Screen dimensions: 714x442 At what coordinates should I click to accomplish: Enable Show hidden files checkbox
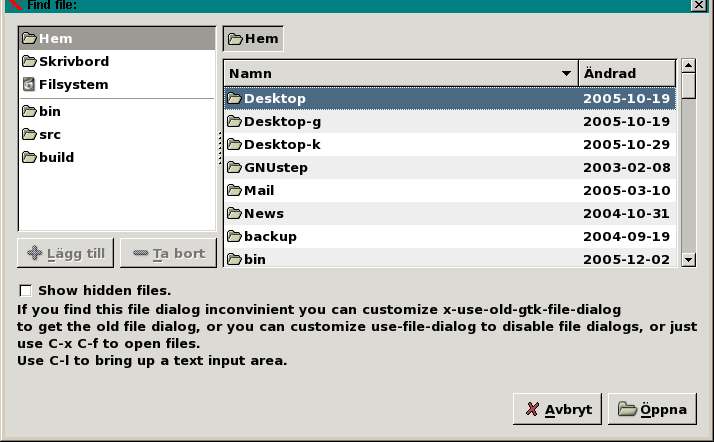point(26,290)
